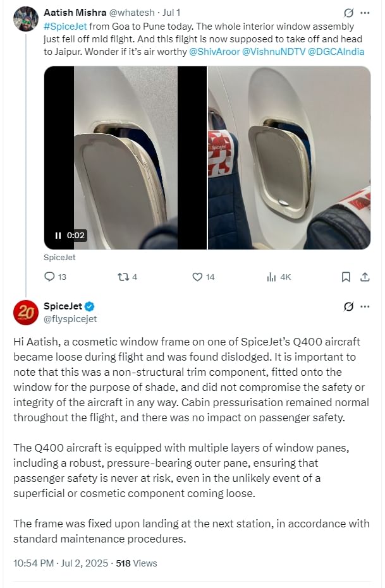This screenshot has height=588, width=385.
Task: Click the Grok icon on SpiceJet's reply
Action: point(348,307)
